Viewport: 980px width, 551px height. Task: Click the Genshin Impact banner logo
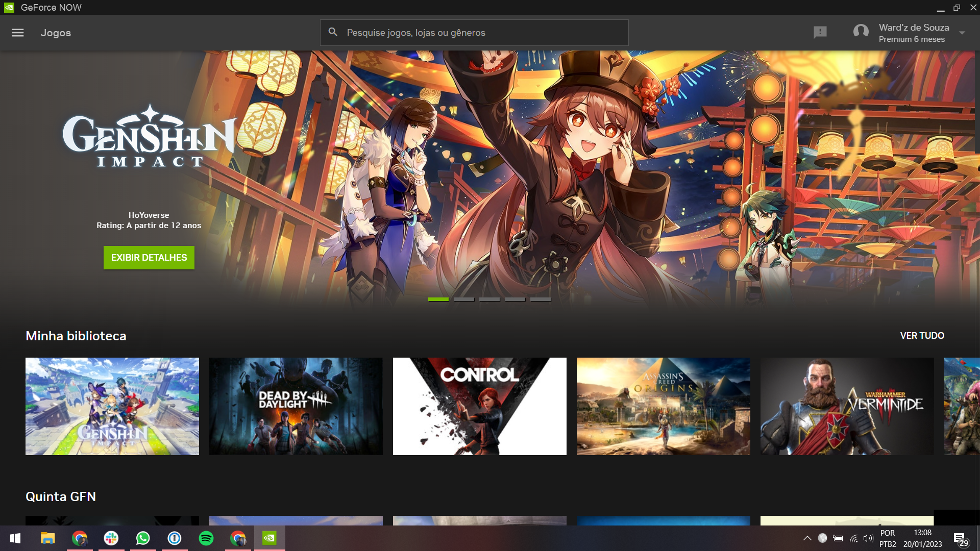tap(149, 136)
